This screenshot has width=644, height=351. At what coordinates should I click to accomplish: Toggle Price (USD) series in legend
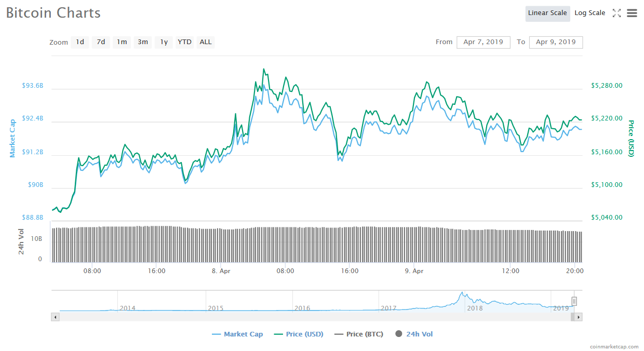(298, 334)
